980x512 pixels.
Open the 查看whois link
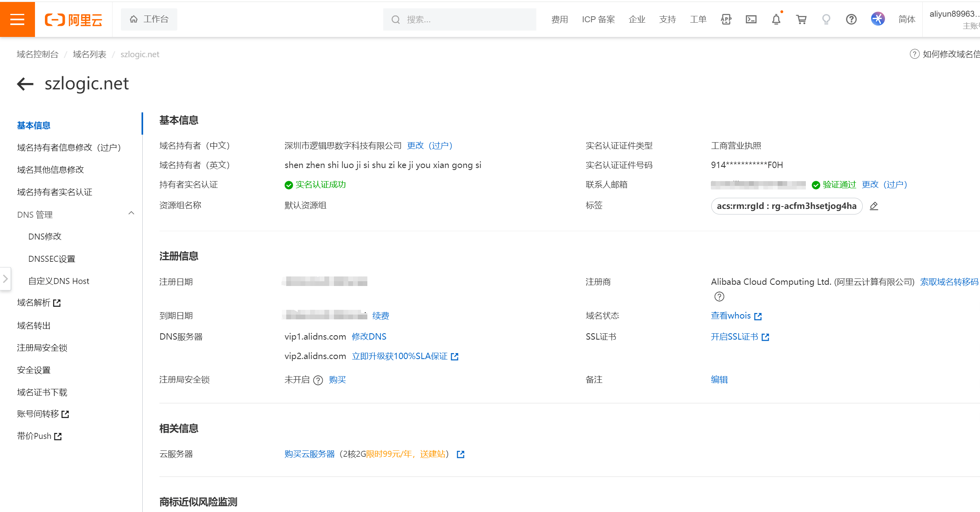(732, 315)
